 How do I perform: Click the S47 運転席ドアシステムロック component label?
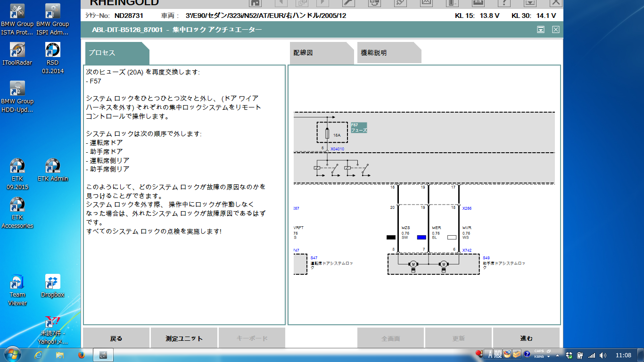331,263
